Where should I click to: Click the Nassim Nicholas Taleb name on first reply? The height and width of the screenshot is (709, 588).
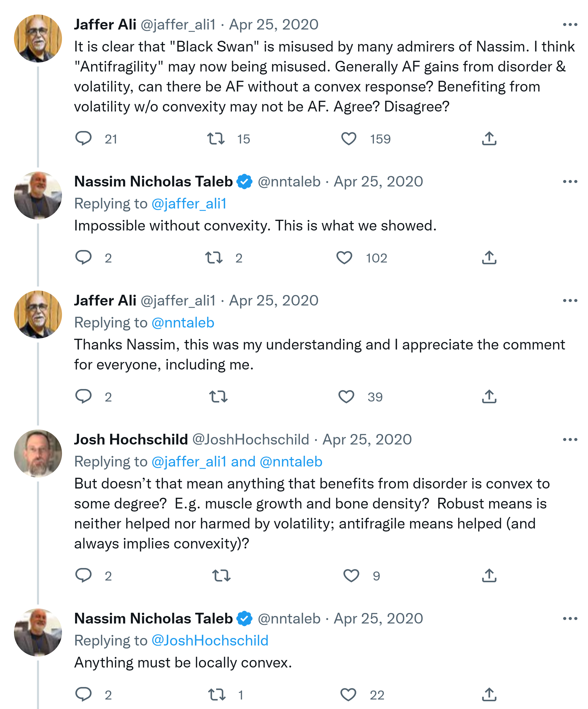pos(154,182)
